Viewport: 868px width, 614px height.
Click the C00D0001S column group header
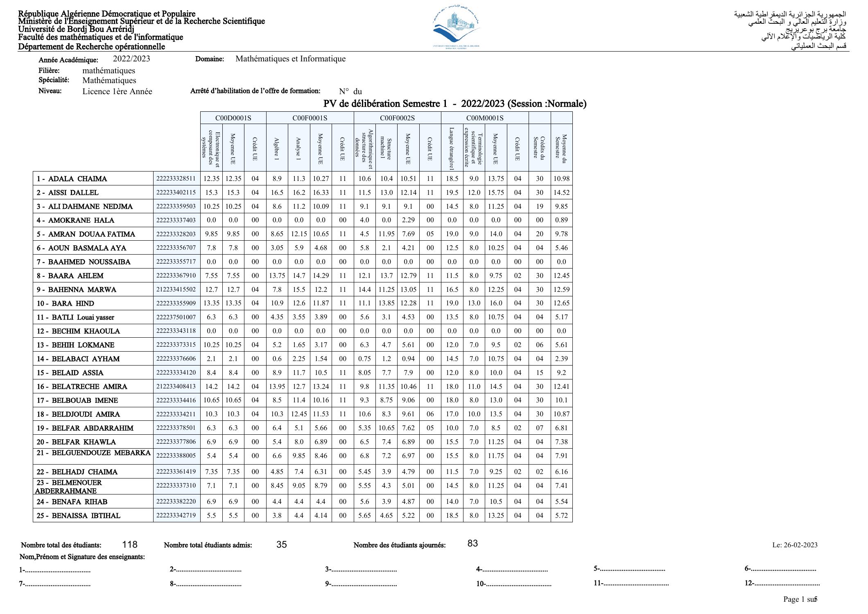[x=233, y=118]
